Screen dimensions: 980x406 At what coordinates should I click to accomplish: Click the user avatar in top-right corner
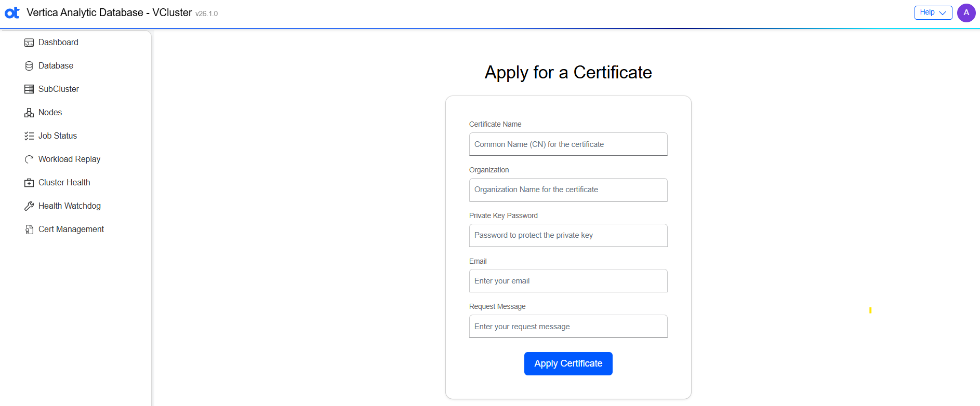point(967,12)
